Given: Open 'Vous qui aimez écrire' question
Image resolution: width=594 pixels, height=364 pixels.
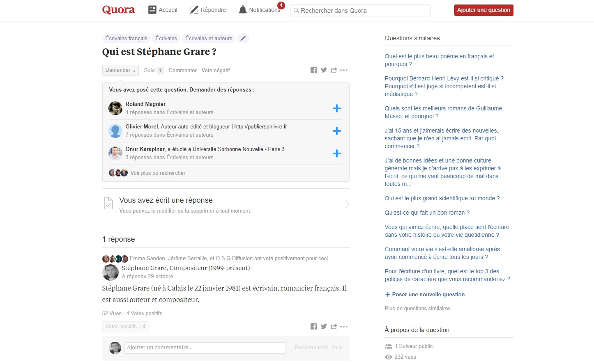Looking at the screenshot, I should pos(447,231).
